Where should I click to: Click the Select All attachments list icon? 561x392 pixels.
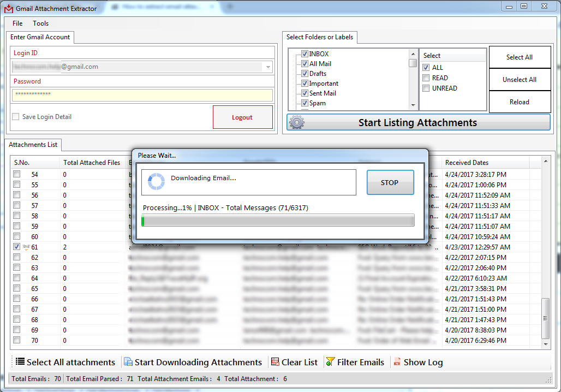coord(20,362)
